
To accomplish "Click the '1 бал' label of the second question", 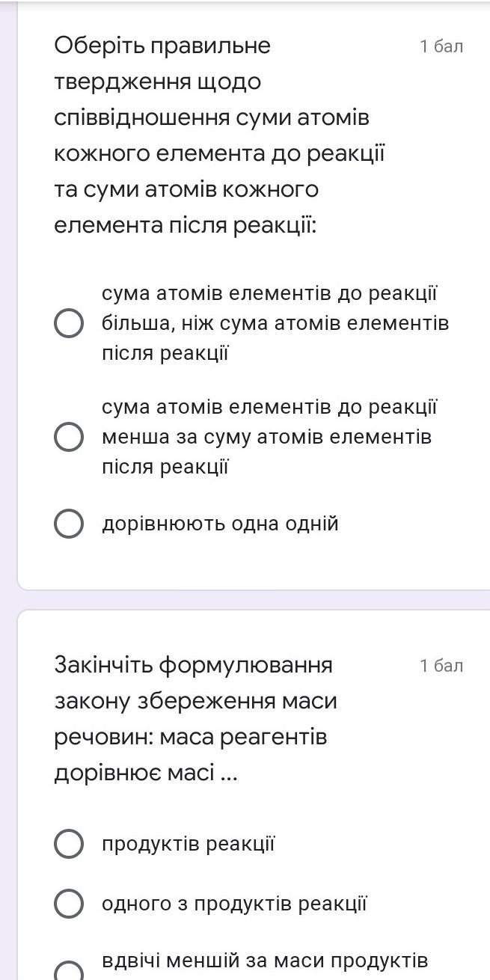I will (441, 665).
